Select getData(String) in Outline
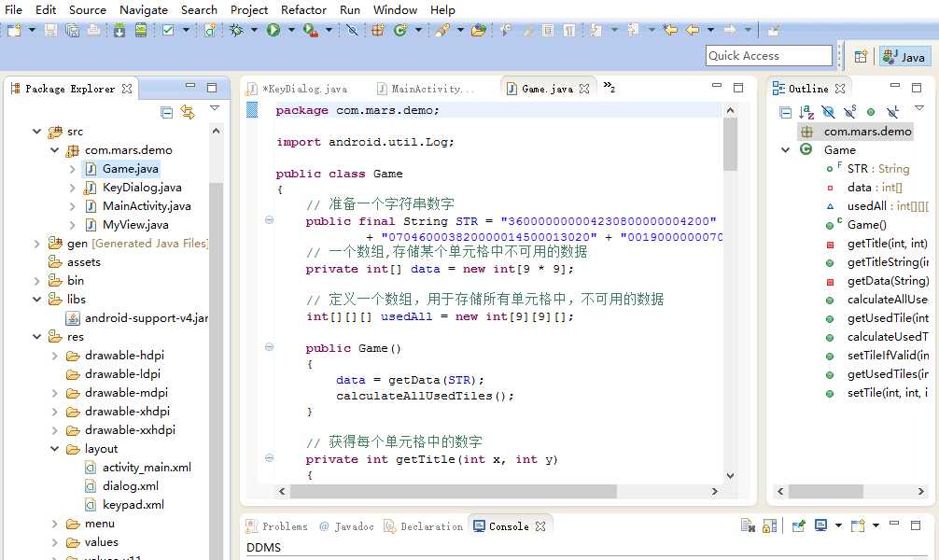This screenshot has height=560, width=939. [888, 280]
